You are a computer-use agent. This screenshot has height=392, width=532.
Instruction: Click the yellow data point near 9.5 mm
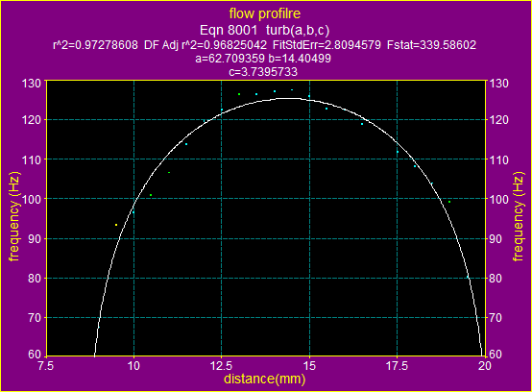116,225
